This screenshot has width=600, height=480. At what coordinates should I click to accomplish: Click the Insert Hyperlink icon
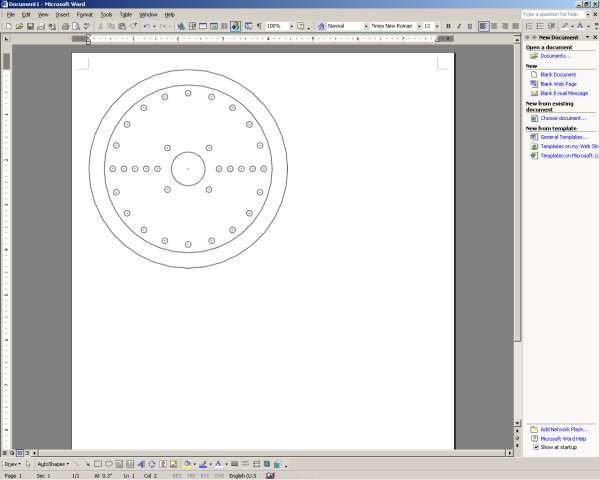point(181,26)
